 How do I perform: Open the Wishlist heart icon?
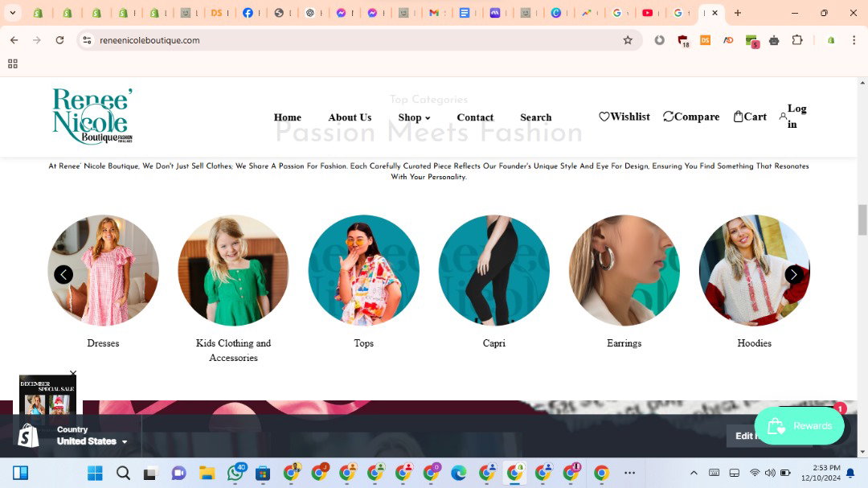tap(604, 117)
